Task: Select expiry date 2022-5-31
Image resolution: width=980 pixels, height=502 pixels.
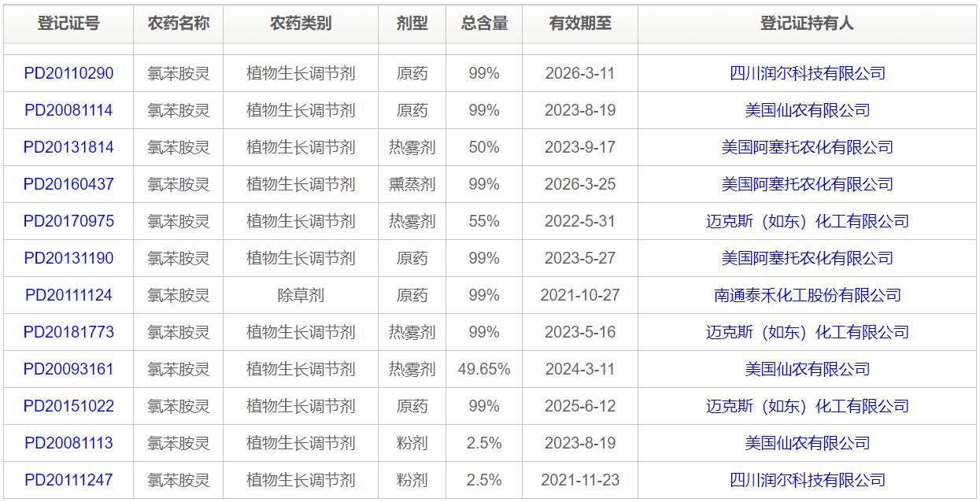Action: click(580, 221)
